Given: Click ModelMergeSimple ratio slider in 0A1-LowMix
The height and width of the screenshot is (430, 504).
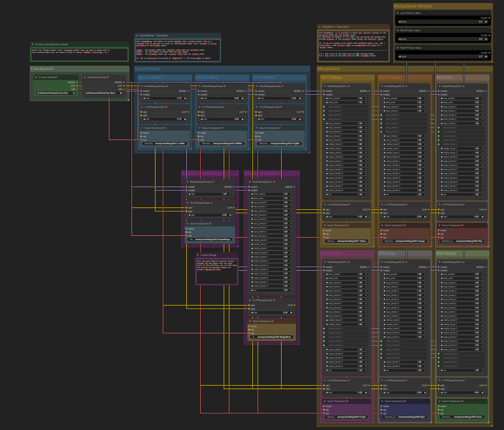Looking at the screenshot, I should pos(165,98).
